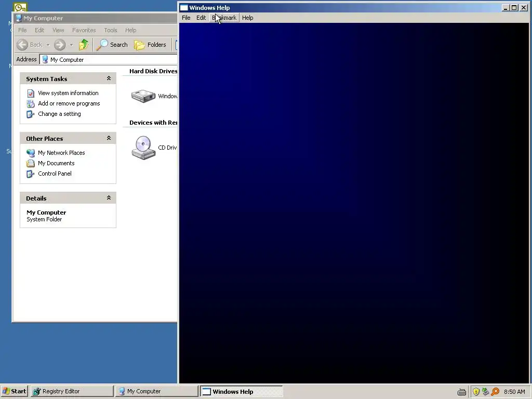Maximize the Windows Help window
Screen dimensions: 532x399
(x=514, y=7)
